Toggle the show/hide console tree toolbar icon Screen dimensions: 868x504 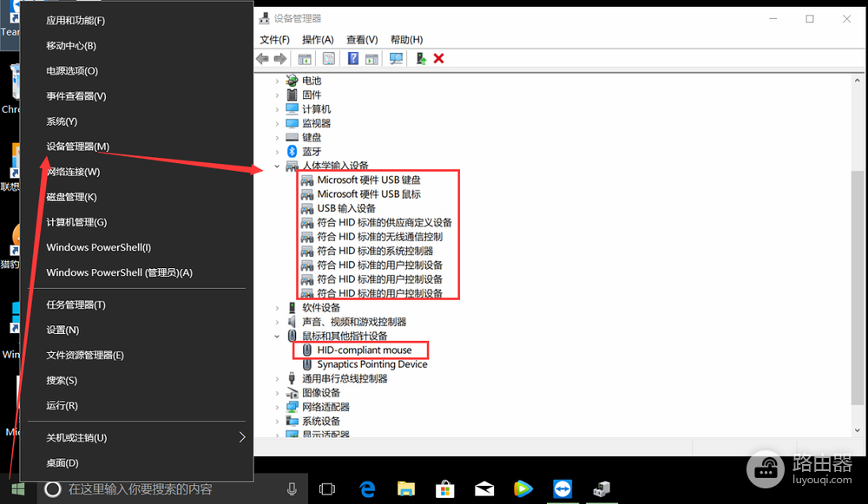click(x=305, y=59)
